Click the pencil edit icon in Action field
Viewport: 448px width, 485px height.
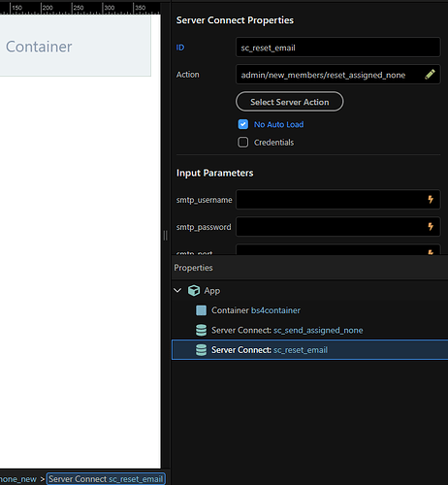[x=430, y=75]
